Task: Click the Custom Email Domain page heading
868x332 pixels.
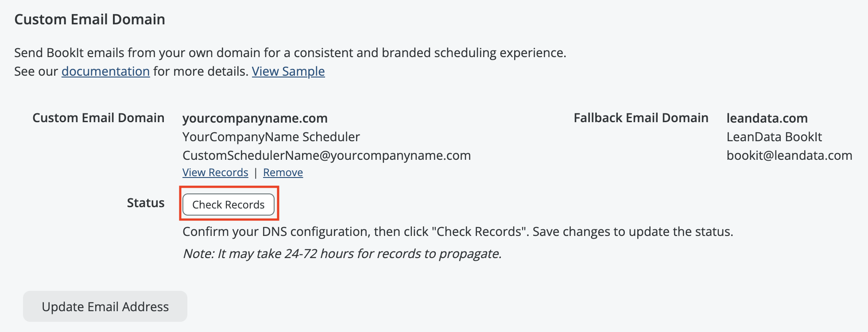Action: pyautogui.click(x=89, y=19)
